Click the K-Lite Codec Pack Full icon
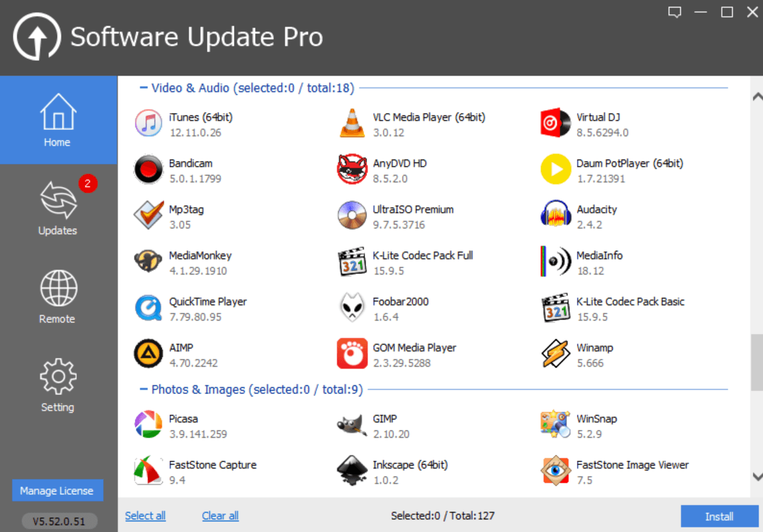This screenshot has width=763, height=532. pos(352,261)
